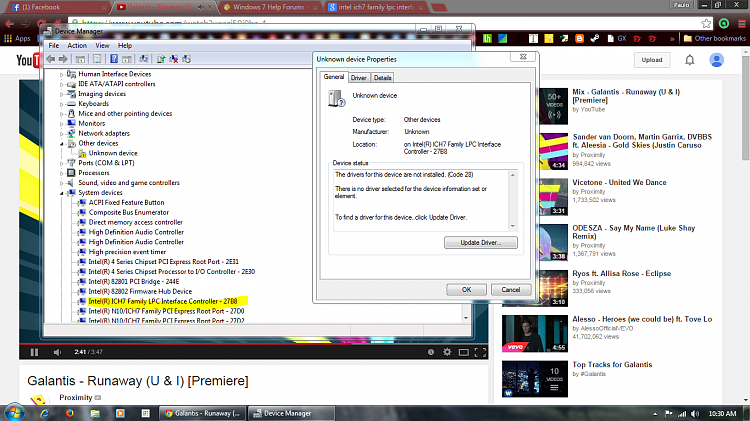Expand IDE ATA/ATAPI controllers node
750x421 pixels.
(x=61, y=84)
